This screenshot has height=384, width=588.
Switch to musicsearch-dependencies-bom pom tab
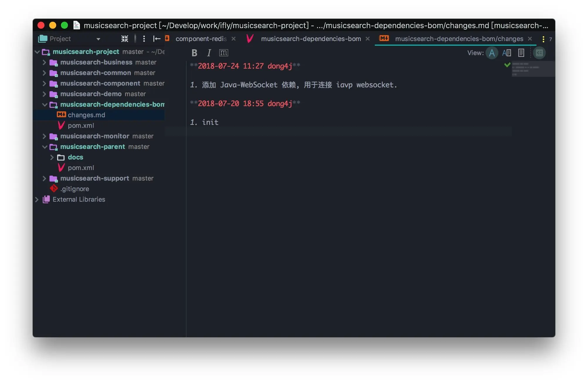310,39
